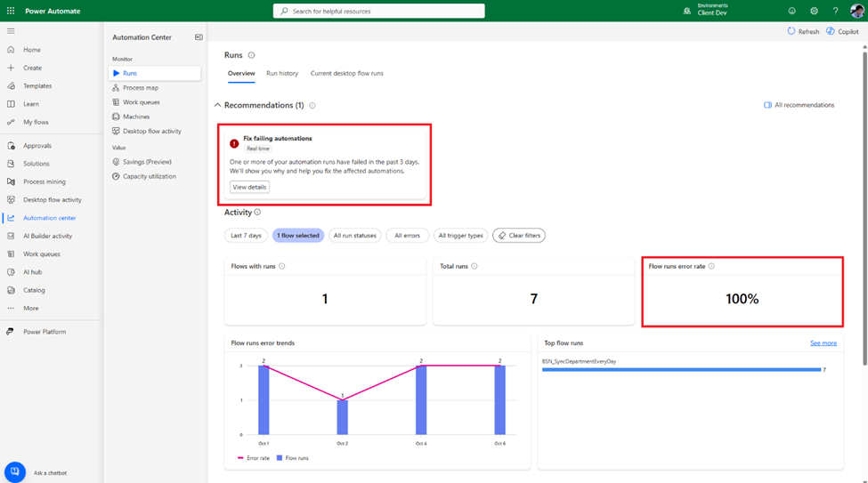Image resolution: width=868 pixels, height=483 pixels.
Task: Open the Copilot button
Action: (x=842, y=31)
